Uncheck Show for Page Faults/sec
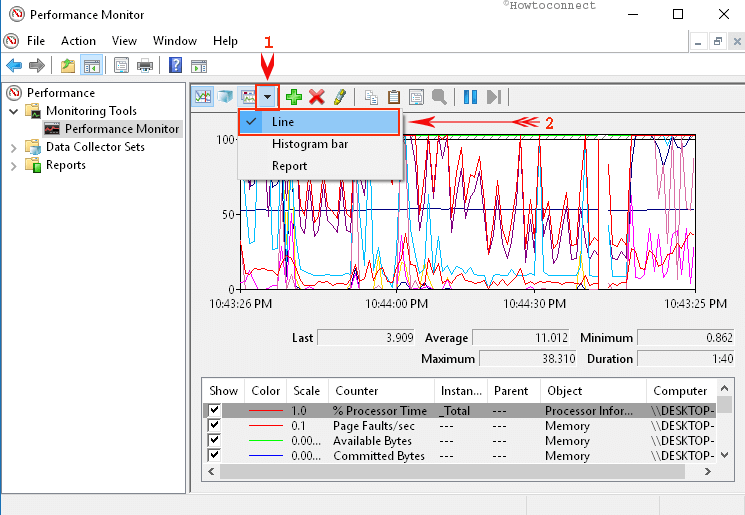 [214, 425]
